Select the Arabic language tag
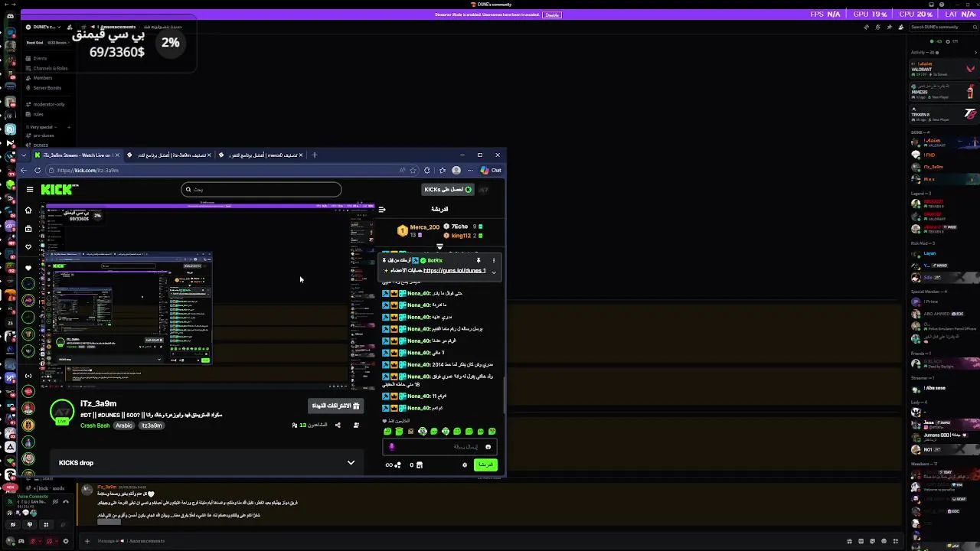Viewport: 980px width, 551px height. click(124, 425)
